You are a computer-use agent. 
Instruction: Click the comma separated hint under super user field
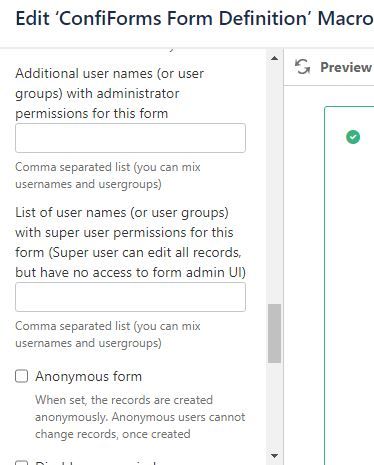click(108, 334)
